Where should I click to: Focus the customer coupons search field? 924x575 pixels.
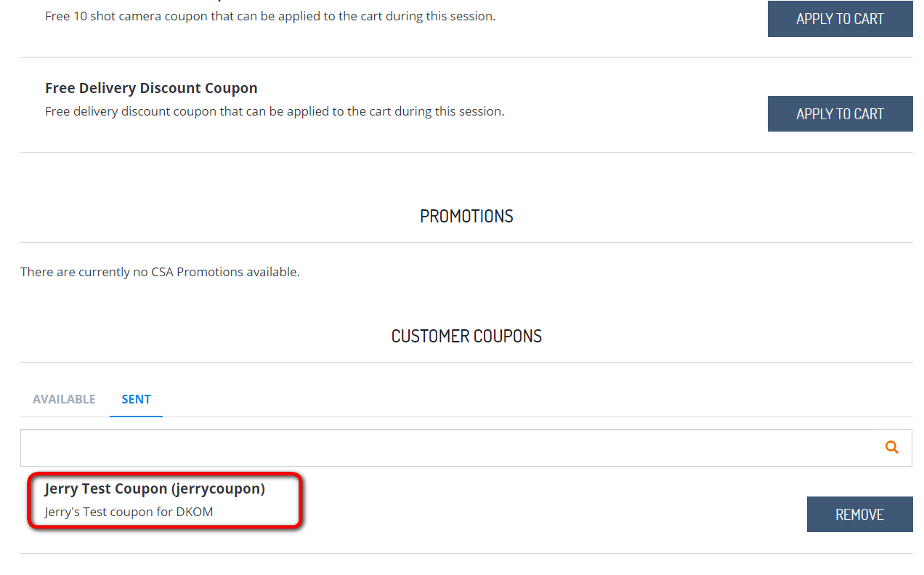click(x=447, y=448)
